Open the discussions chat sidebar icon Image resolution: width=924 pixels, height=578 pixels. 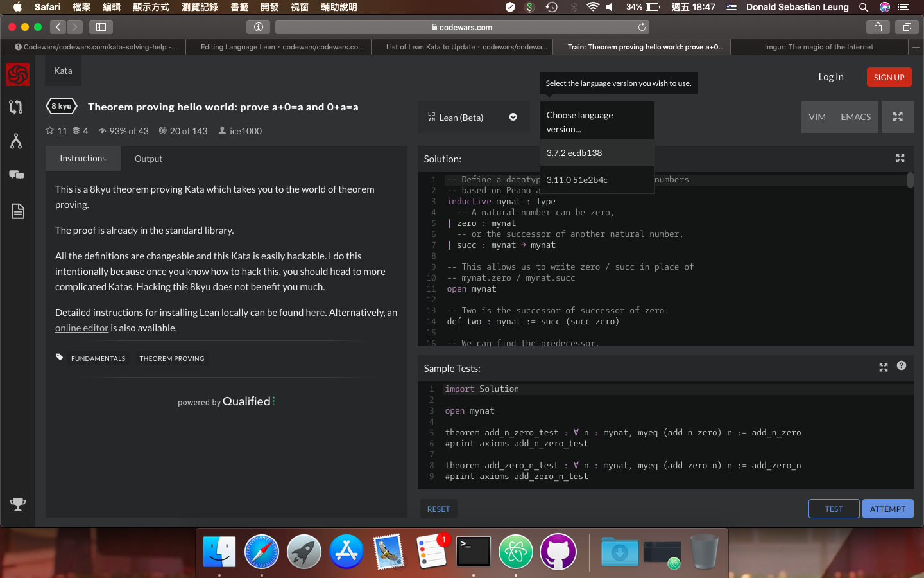pos(17,175)
